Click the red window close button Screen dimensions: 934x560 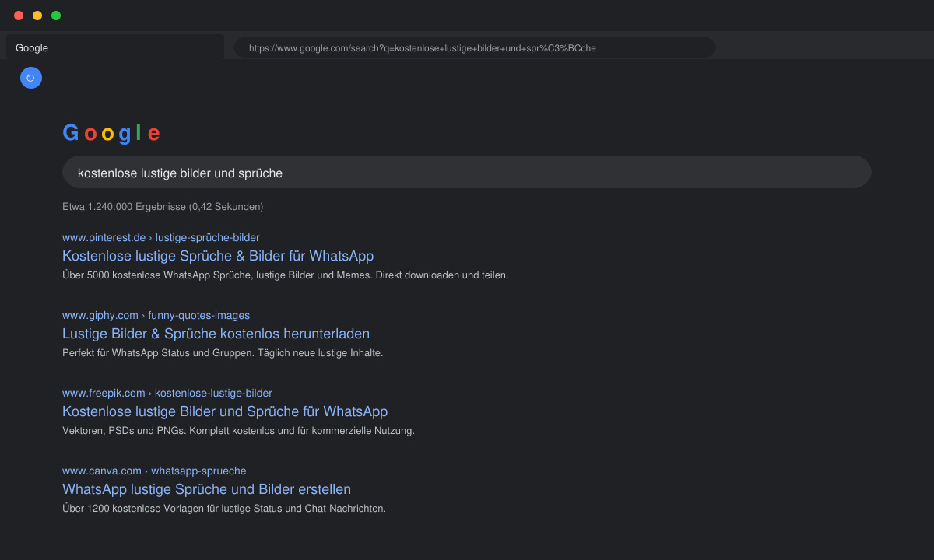19,16
